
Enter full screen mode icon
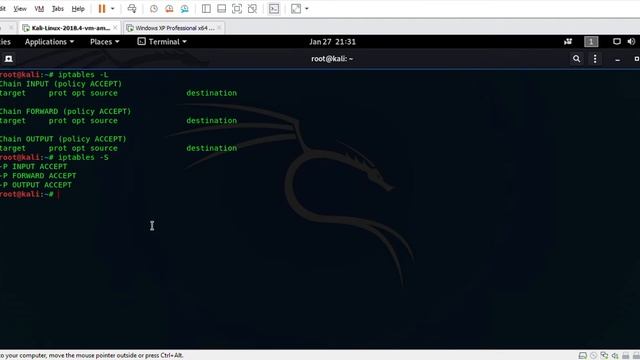coord(237,9)
